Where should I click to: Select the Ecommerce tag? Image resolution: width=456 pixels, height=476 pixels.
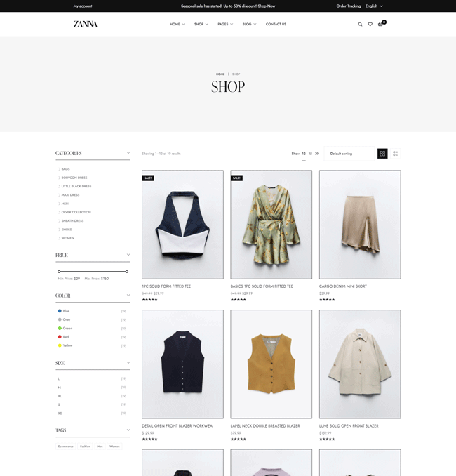tap(65, 447)
